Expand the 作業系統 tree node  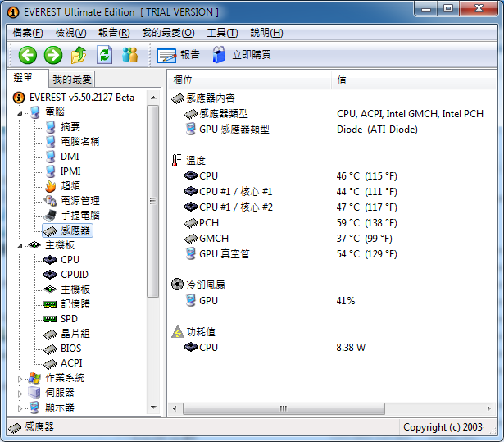click(20, 379)
